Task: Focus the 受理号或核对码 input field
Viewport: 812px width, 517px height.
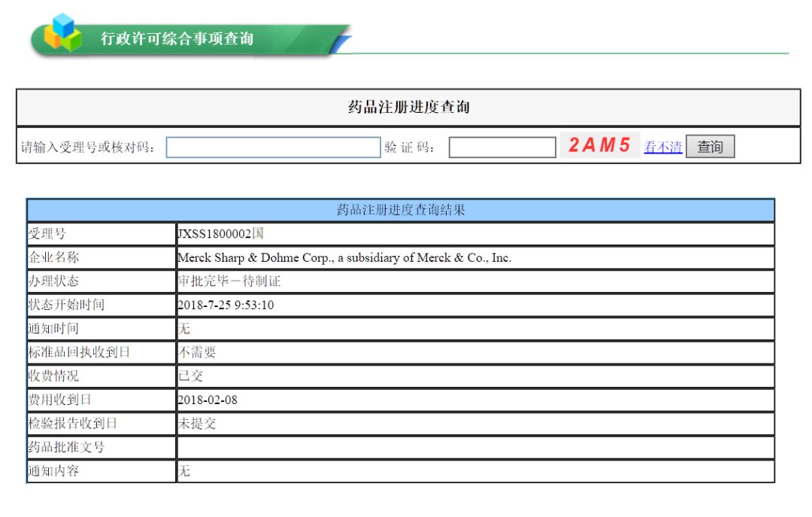Action: pyautogui.click(x=274, y=147)
